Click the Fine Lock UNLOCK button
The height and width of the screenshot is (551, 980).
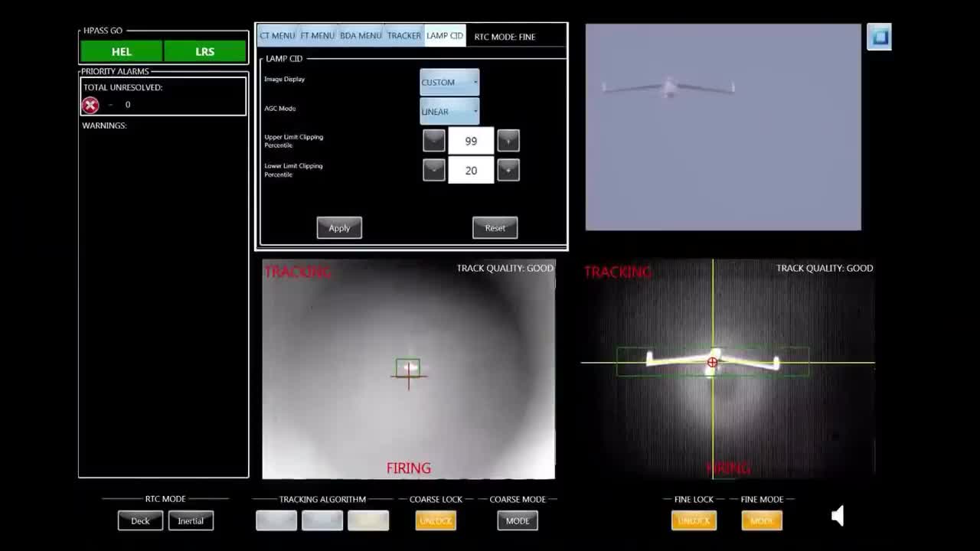coord(694,520)
